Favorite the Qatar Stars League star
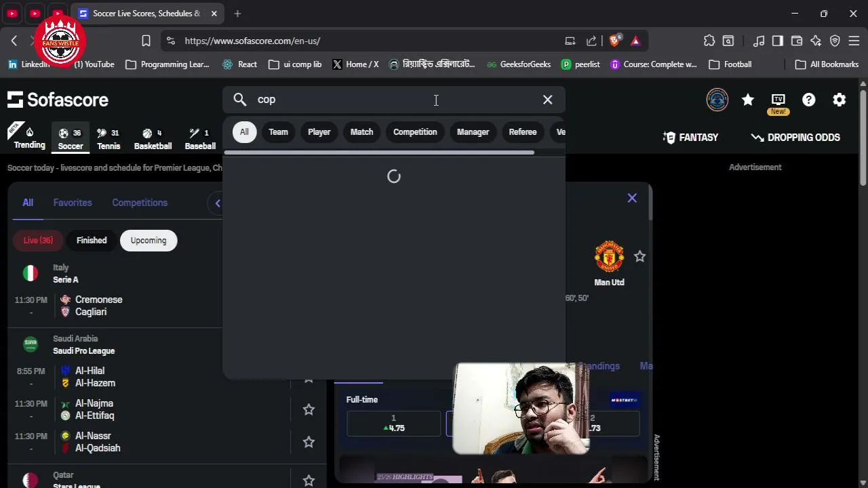Screen dimensions: 868x488 (309, 481)
